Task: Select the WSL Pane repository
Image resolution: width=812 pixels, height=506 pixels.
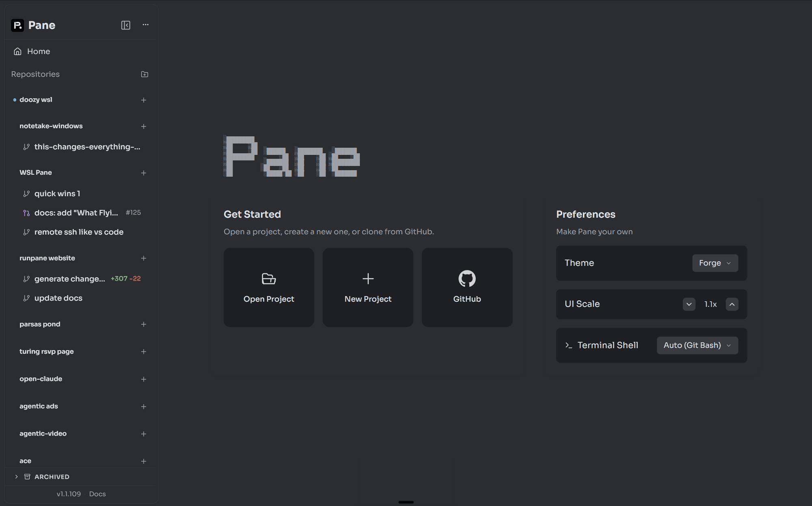Action: point(36,172)
